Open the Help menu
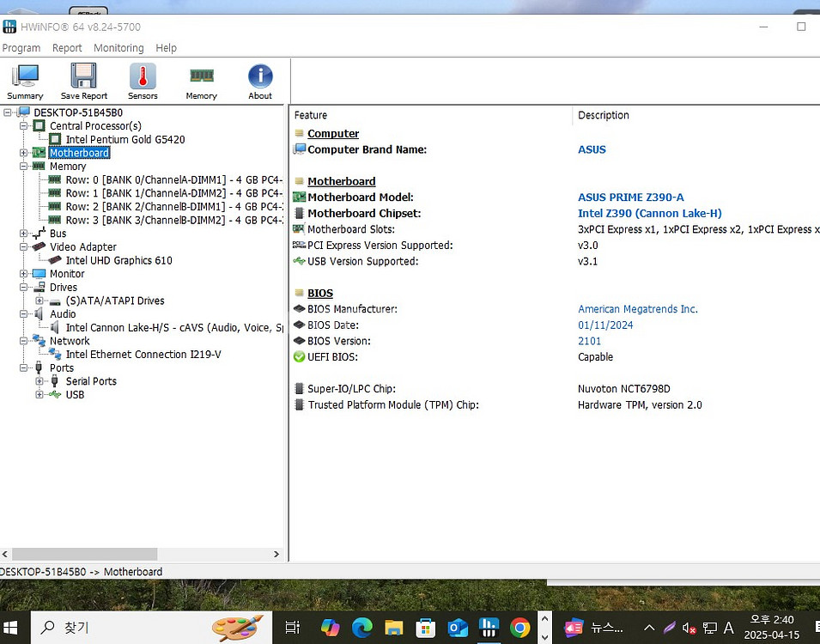This screenshot has height=644, width=820. tap(167, 48)
